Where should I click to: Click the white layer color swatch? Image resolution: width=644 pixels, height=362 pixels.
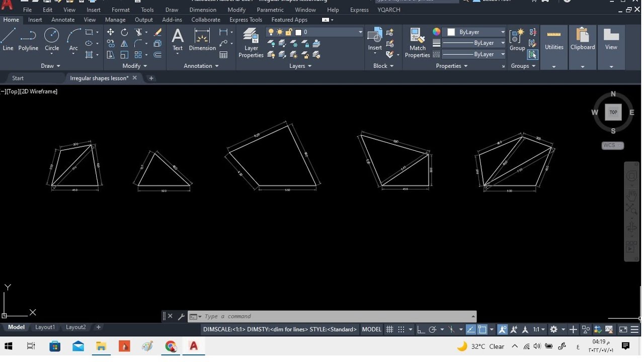298,32
